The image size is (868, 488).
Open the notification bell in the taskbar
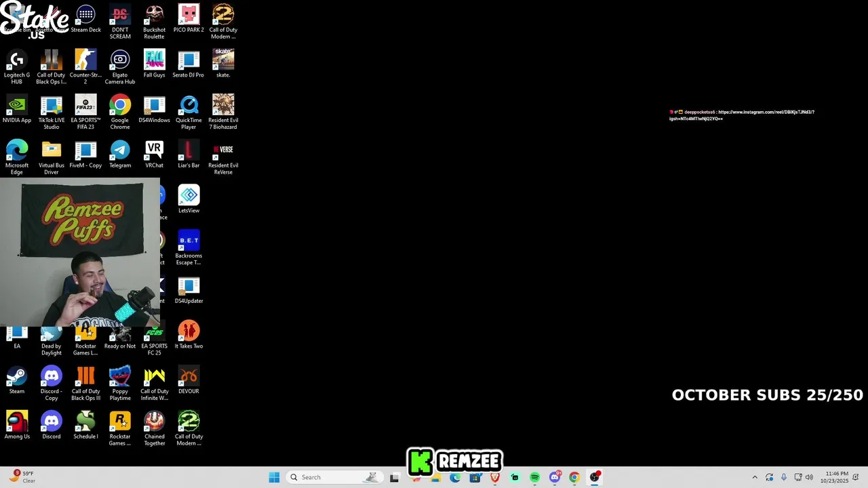pos(856,477)
